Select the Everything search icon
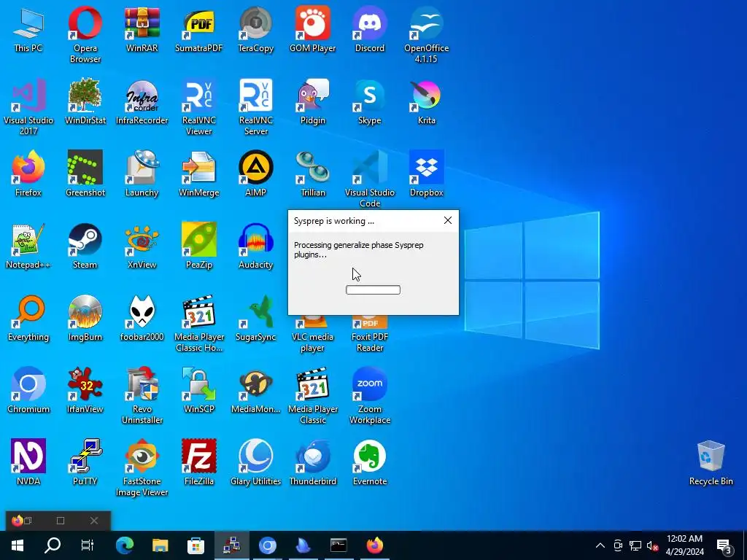747x560 pixels. tap(28, 318)
